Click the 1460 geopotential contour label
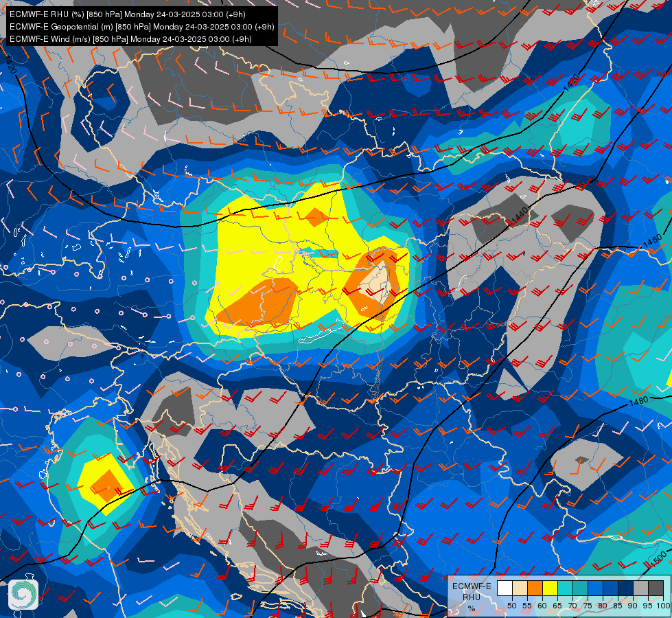 pos(653,242)
